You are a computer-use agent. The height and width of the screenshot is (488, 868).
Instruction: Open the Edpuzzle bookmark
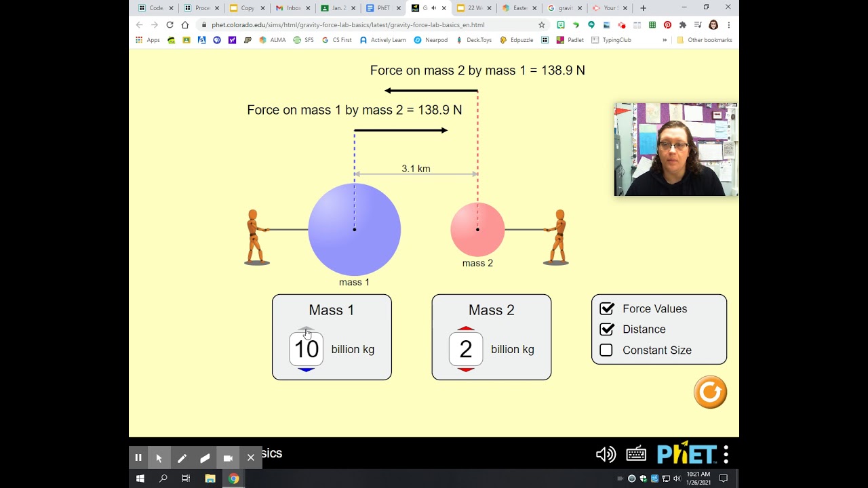pyautogui.click(x=517, y=40)
